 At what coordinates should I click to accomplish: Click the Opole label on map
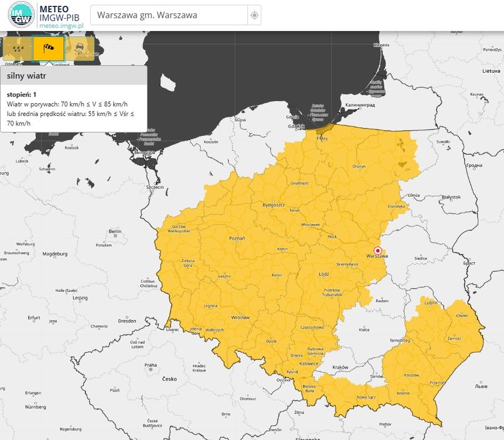[271, 342]
